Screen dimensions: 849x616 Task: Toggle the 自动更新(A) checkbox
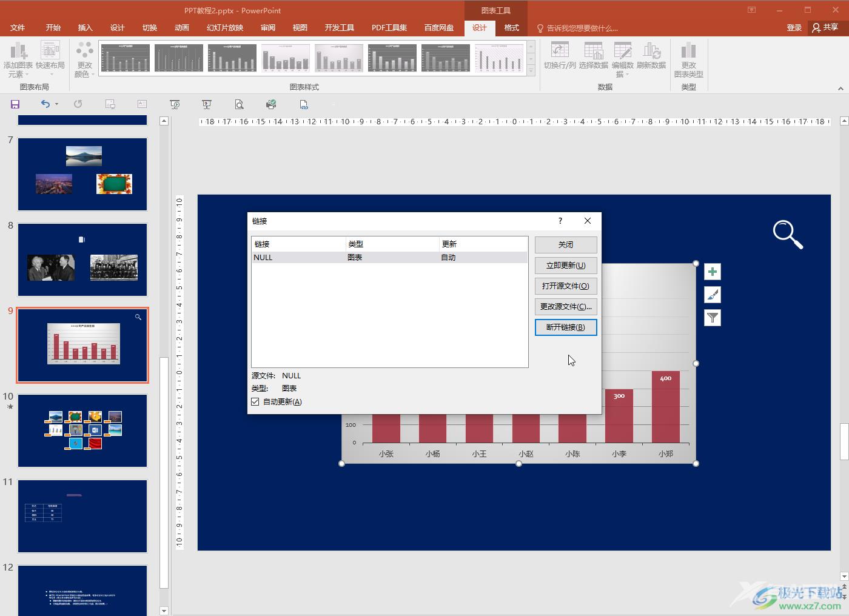(255, 401)
